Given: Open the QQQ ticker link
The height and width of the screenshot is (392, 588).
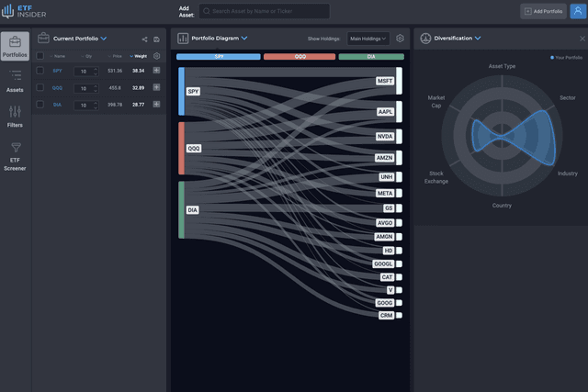Looking at the screenshot, I should pyautogui.click(x=57, y=88).
